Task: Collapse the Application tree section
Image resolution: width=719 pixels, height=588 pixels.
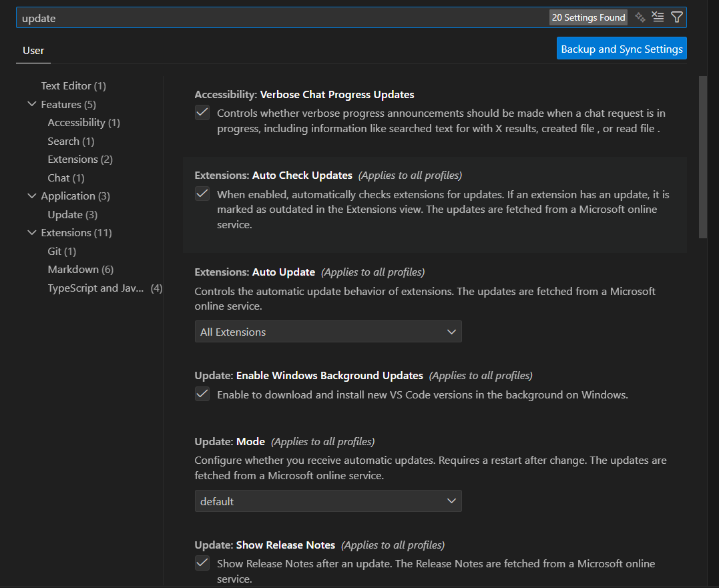Action: [x=31, y=196]
